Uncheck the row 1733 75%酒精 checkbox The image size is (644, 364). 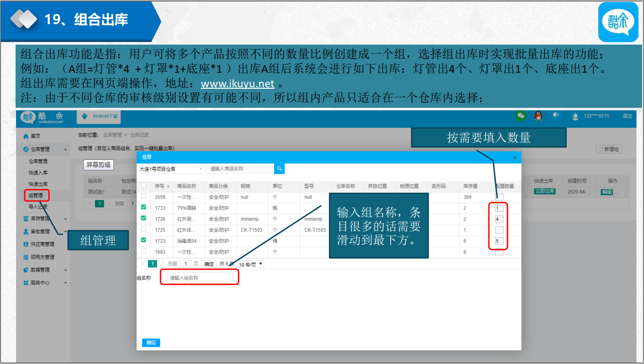(144, 208)
